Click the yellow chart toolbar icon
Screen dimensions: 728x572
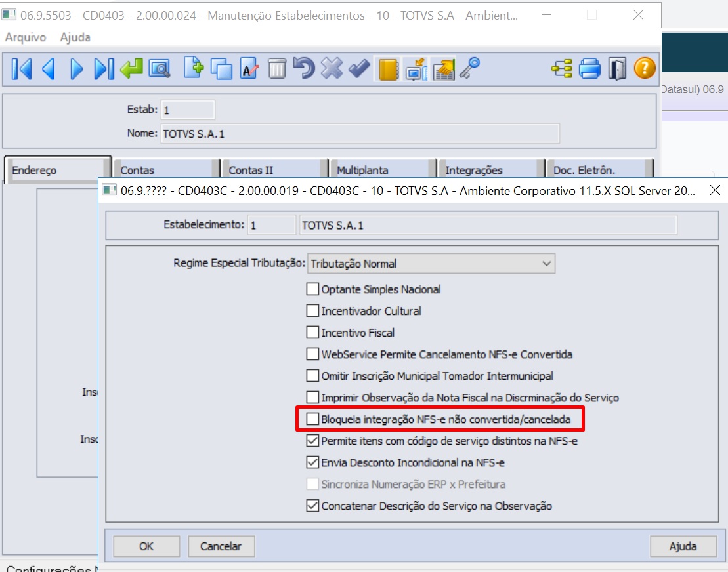coord(444,70)
